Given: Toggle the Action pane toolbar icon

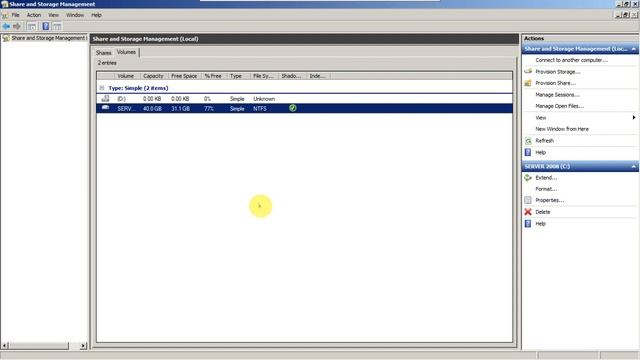Looking at the screenshot, I should [x=57, y=27].
